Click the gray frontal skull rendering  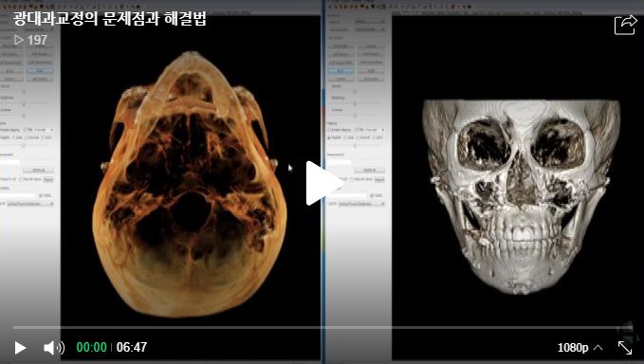[521, 196]
